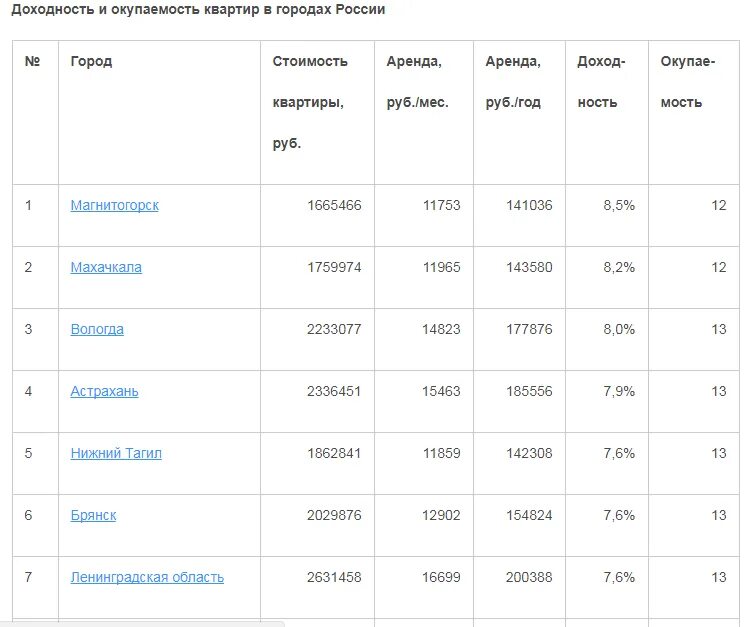
Task: Select the Нижний Тагил link
Action: tap(116, 453)
